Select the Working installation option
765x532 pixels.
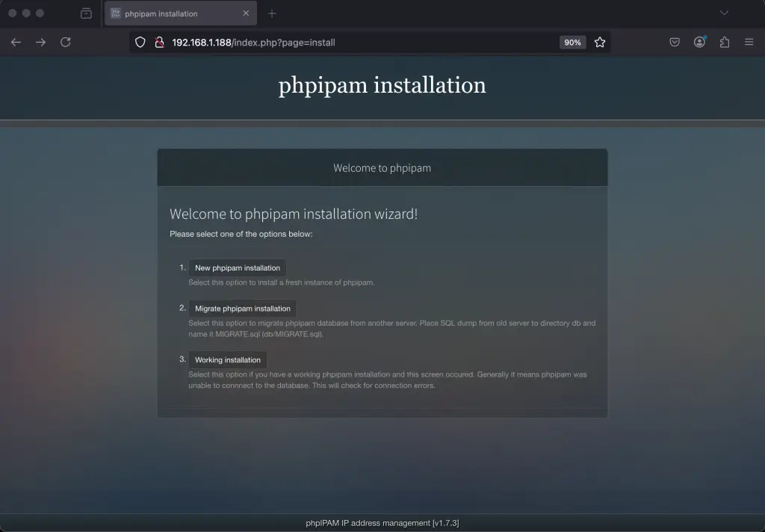coord(227,359)
